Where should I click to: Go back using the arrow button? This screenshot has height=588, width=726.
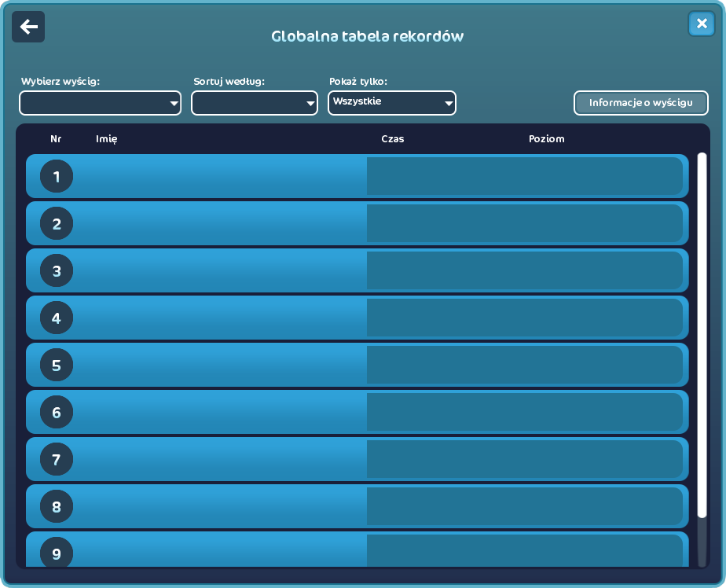tap(28, 27)
